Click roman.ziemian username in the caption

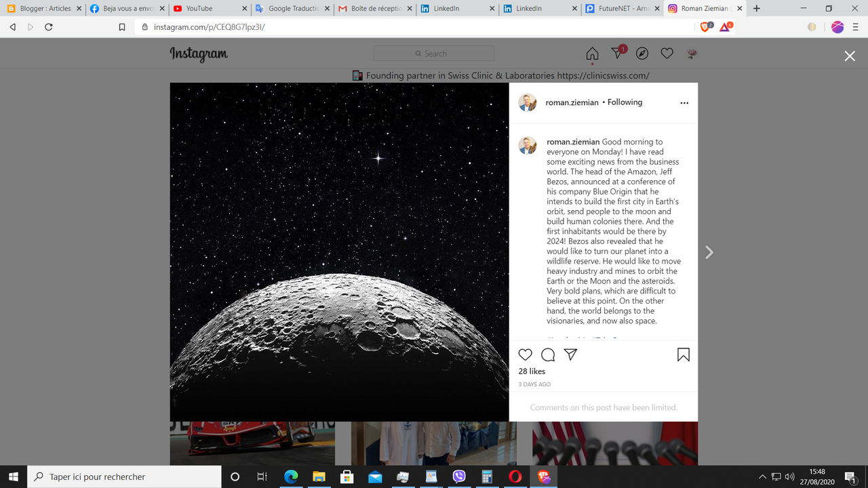(573, 142)
